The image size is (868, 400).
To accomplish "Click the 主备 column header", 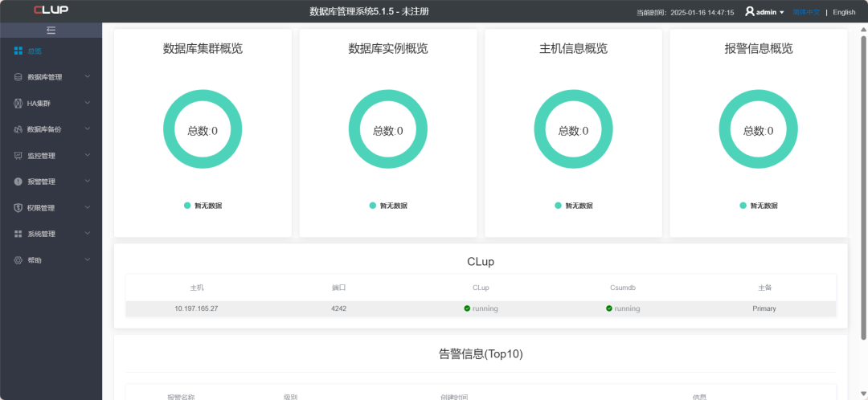I will click(765, 288).
